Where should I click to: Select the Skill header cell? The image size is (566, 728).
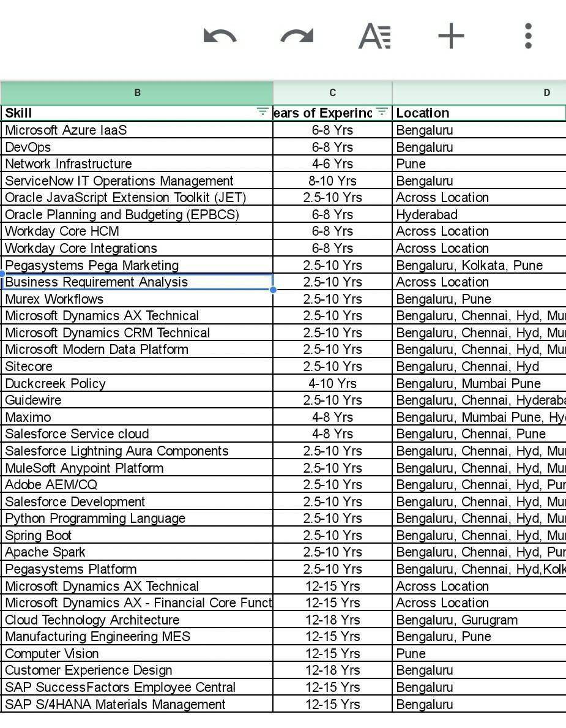(137, 113)
